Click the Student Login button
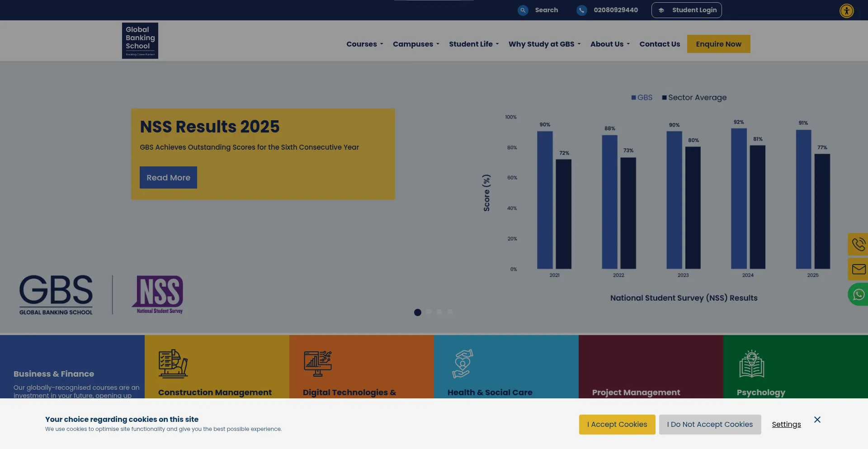This screenshot has height=449, width=868. click(x=687, y=10)
